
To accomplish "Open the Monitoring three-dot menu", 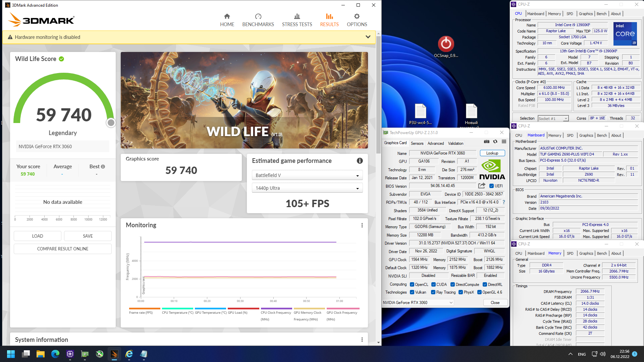I will coord(362,225).
